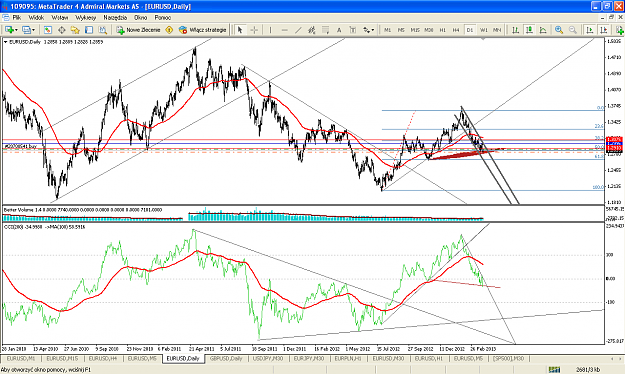Expand the profiles dropdown arrow
The width and height of the screenshot is (625, 374).
click(x=33, y=30)
